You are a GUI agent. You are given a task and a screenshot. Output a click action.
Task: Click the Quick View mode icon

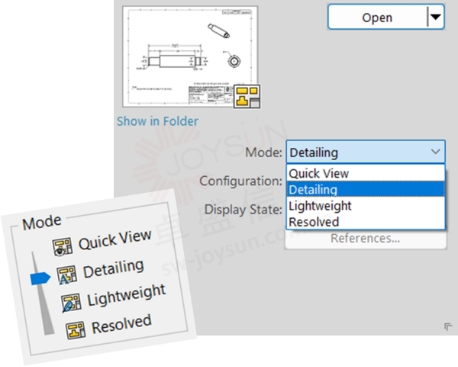coord(62,247)
